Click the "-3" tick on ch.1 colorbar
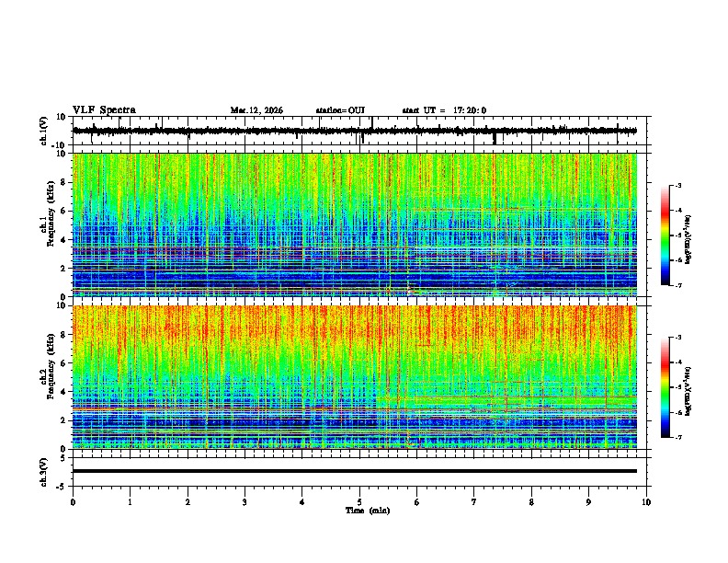The height and width of the screenshot is (563, 728). coord(677,185)
